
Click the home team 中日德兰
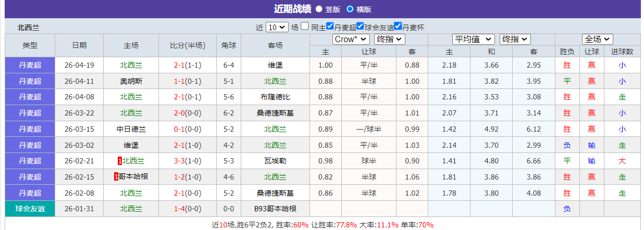(131, 129)
